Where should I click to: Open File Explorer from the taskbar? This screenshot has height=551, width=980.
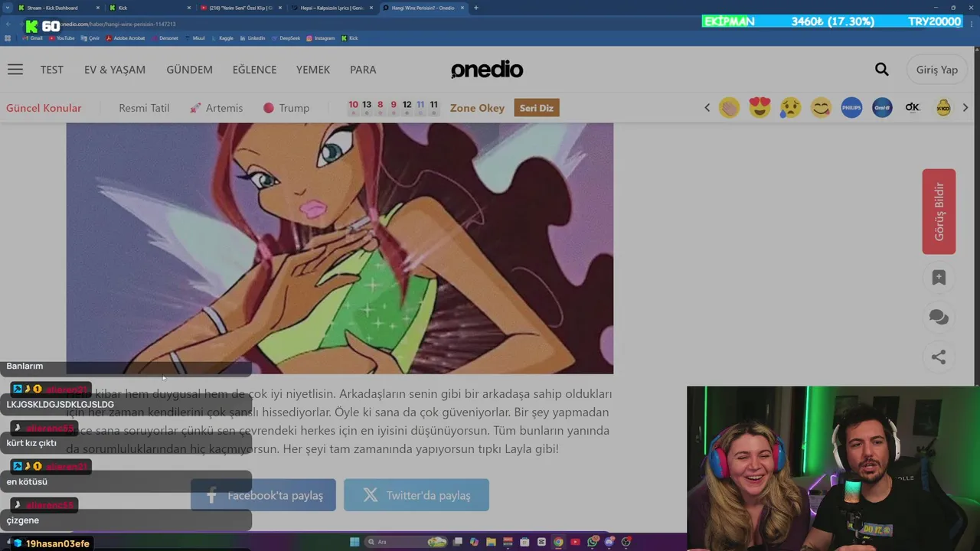[491, 542]
